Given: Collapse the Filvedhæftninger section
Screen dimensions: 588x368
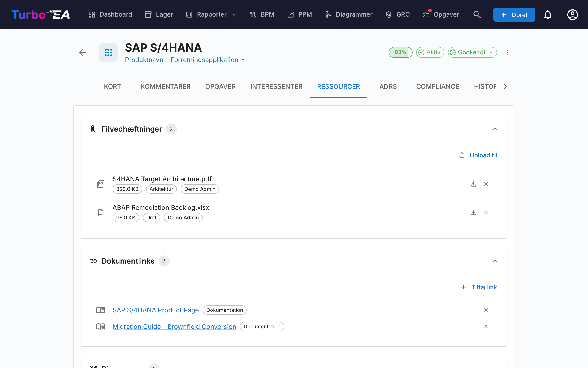Looking at the screenshot, I should pyautogui.click(x=495, y=129).
